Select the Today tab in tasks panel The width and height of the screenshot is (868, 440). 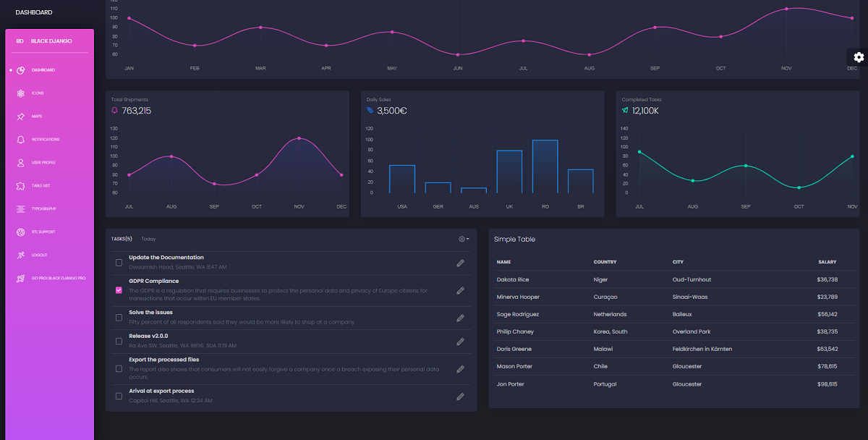[148, 239]
